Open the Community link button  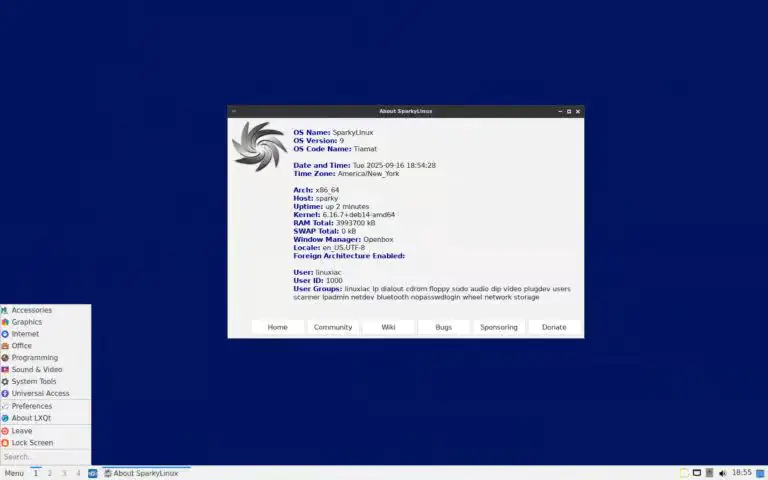pyautogui.click(x=333, y=327)
